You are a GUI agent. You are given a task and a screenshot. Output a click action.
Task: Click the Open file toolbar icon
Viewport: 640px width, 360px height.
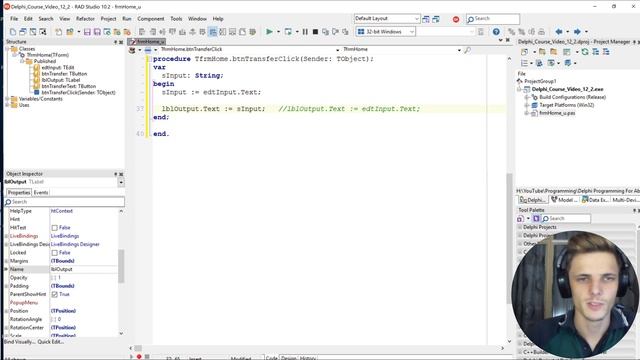point(69,31)
